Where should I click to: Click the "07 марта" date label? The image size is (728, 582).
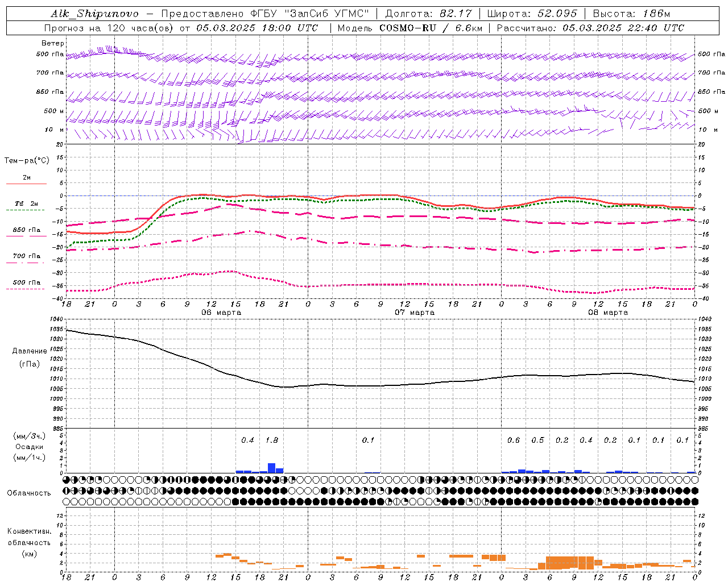[x=415, y=313]
